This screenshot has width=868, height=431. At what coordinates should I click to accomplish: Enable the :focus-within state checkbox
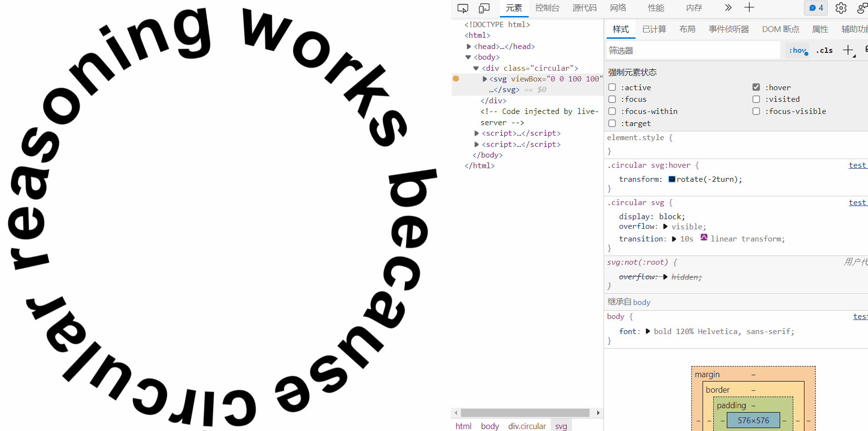[612, 111]
